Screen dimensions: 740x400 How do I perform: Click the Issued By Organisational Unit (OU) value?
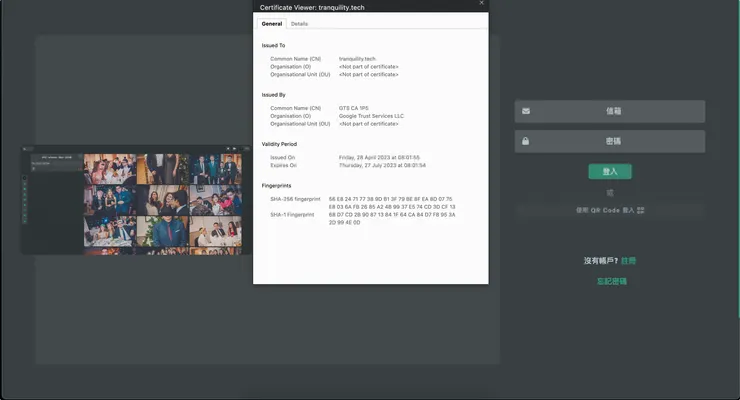369,124
